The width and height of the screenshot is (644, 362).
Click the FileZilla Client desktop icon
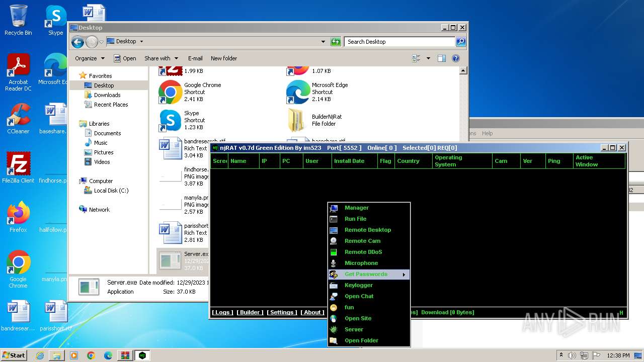(x=18, y=168)
